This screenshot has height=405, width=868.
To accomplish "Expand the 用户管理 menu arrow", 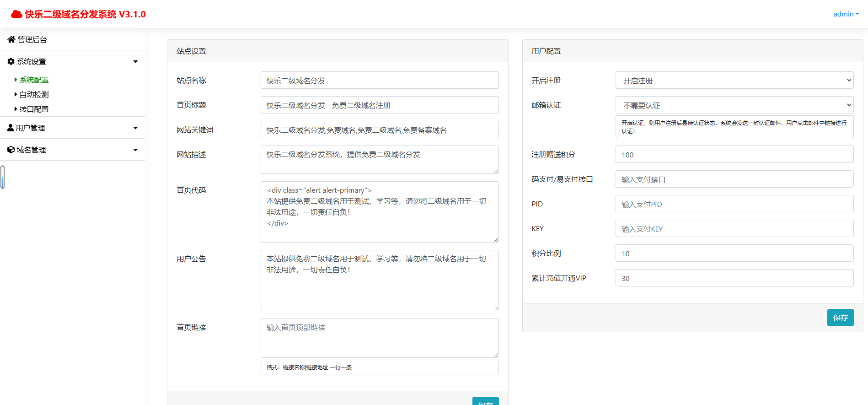I will coord(135,128).
